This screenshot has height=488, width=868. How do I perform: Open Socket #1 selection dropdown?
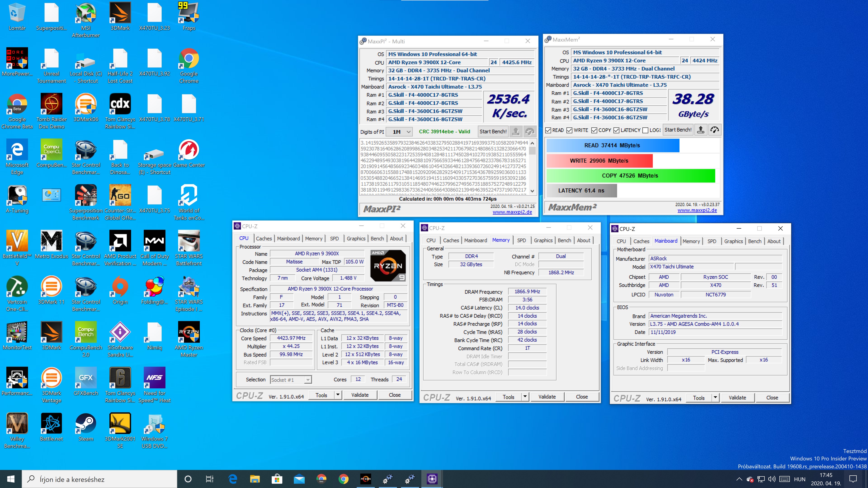pyautogui.click(x=291, y=380)
